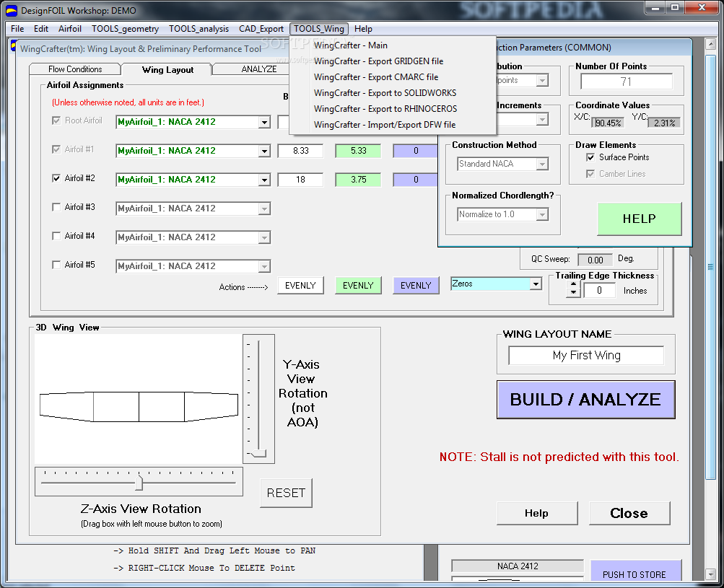Enable the Airfoil #5 checkbox
The height and width of the screenshot is (588, 724).
[56, 265]
